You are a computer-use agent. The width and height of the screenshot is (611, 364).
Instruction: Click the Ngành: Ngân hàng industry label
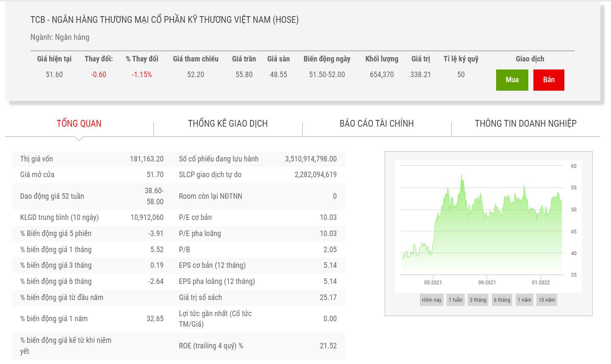coord(60,37)
